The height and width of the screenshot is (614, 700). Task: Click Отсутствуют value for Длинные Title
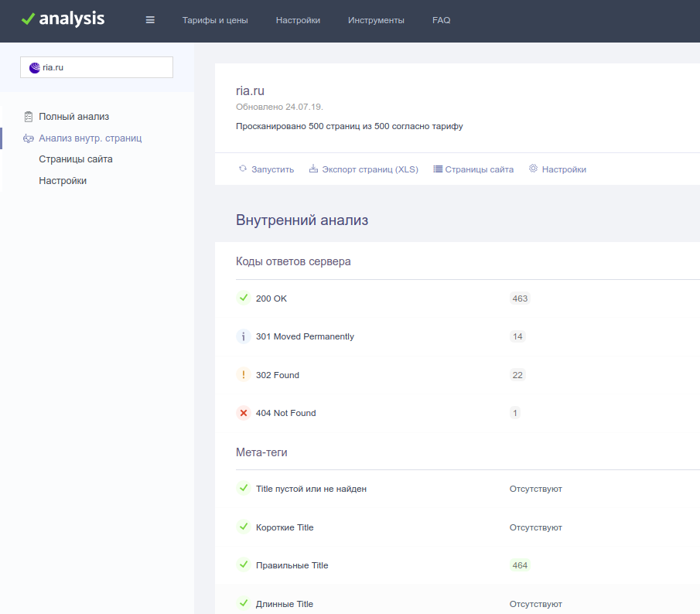click(x=536, y=604)
